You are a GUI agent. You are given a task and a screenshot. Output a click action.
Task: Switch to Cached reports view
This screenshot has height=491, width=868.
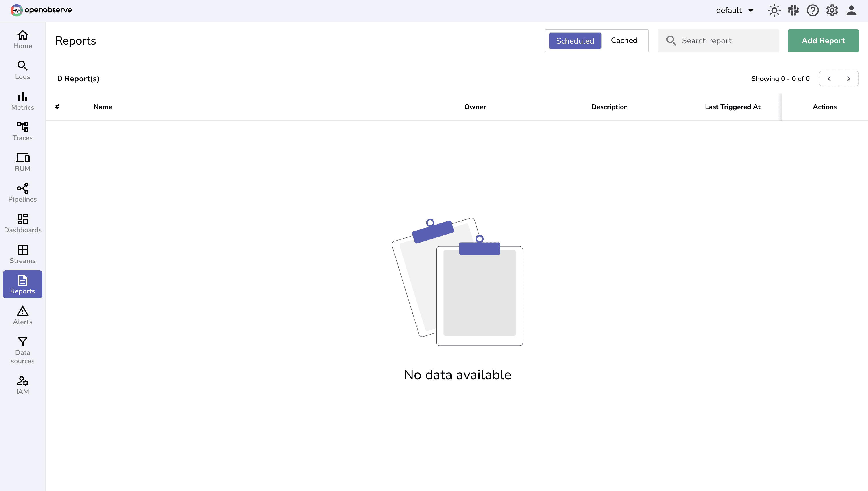coord(624,40)
